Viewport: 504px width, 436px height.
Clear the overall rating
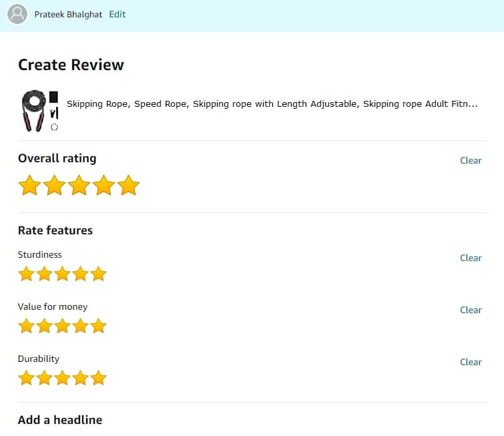(x=471, y=160)
